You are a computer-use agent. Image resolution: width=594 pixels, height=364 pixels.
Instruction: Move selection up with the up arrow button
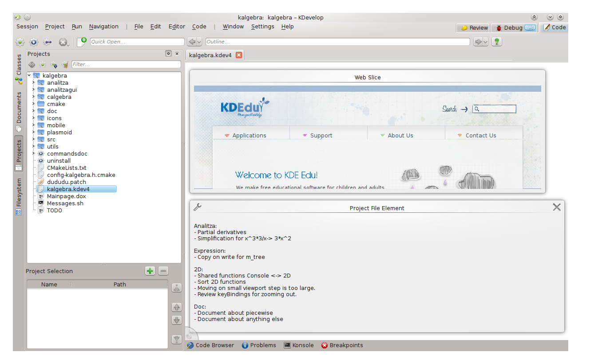click(177, 307)
